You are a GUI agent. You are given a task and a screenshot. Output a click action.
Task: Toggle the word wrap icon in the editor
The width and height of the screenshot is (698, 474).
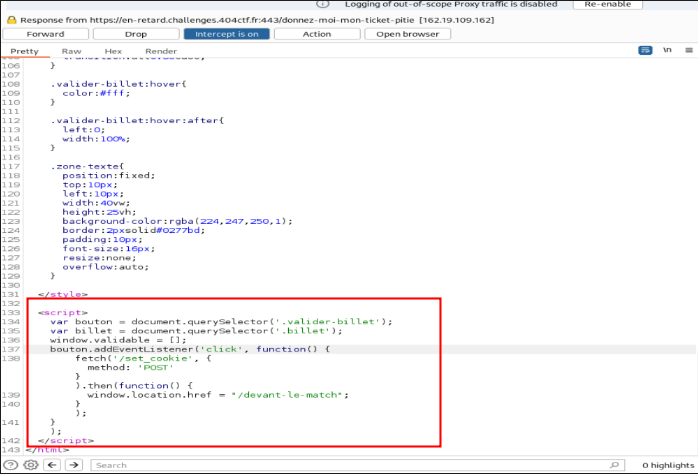[645, 51]
